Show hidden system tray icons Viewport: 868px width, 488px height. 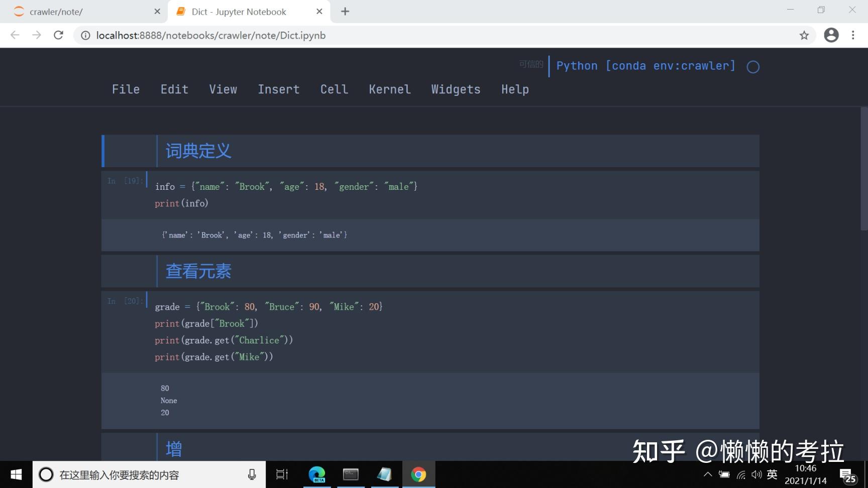coord(707,474)
